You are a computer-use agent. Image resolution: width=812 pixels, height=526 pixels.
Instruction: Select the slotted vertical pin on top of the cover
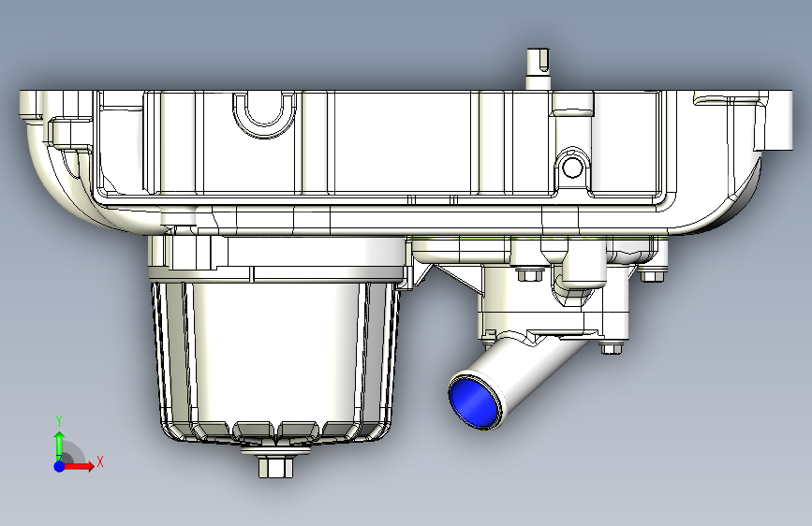pos(538,69)
